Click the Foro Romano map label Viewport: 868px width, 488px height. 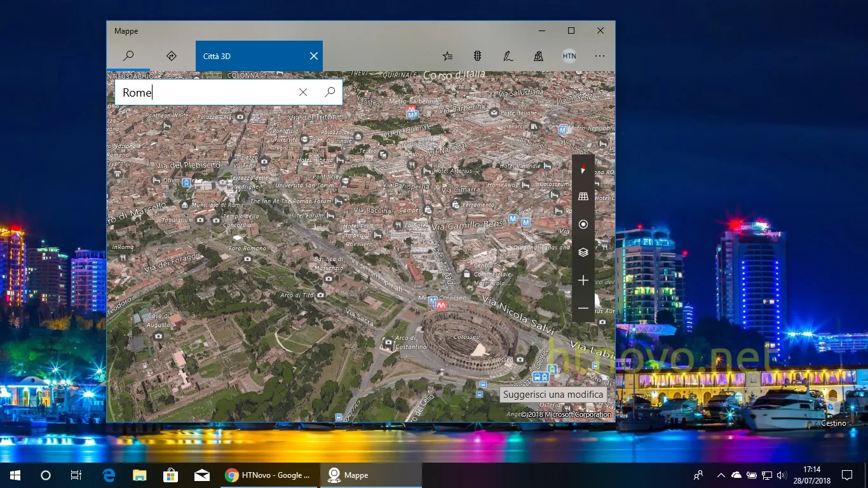[x=247, y=248]
